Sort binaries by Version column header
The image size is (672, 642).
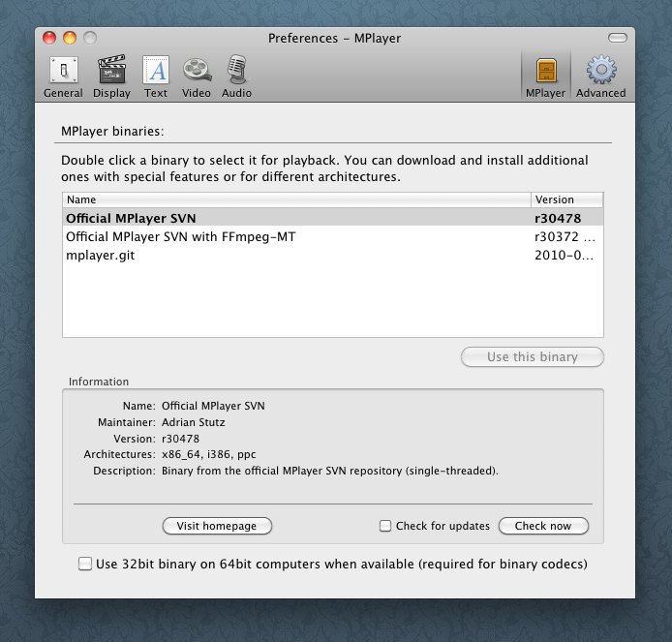coord(566,199)
